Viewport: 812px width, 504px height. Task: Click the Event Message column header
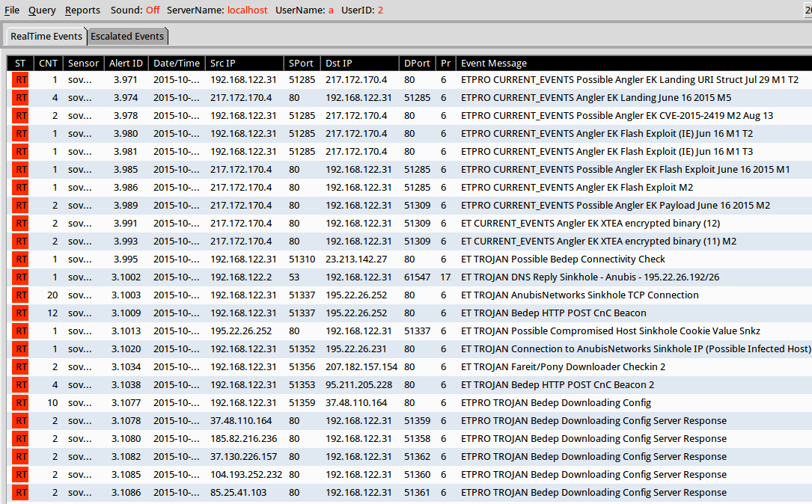coord(494,64)
